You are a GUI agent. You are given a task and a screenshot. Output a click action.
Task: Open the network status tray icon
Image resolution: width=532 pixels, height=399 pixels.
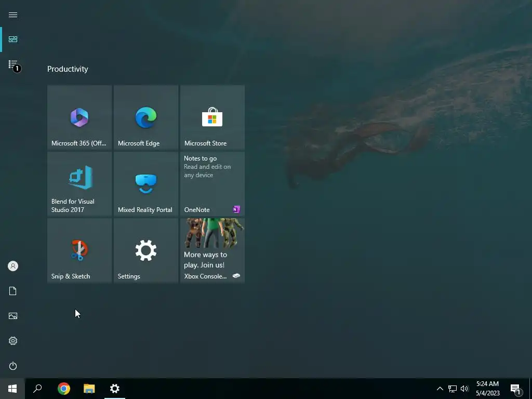point(453,389)
